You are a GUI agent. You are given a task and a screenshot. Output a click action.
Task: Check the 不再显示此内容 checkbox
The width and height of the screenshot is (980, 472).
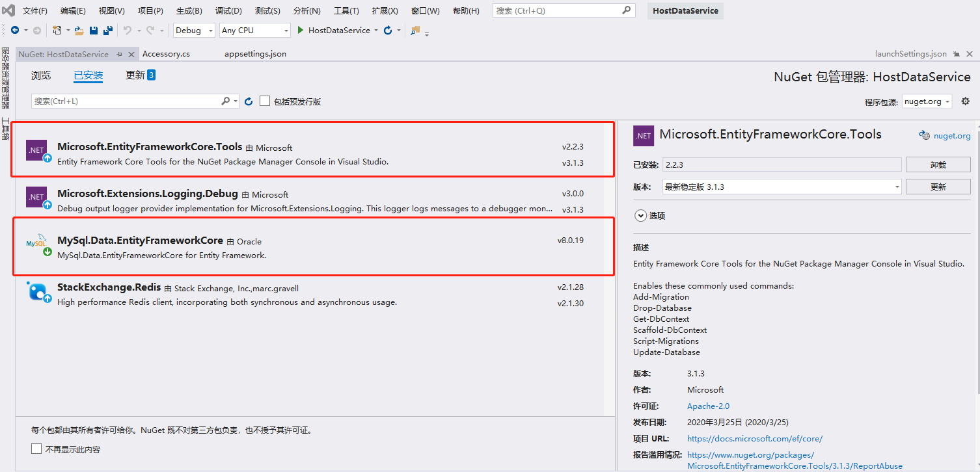pyautogui.click(x=36, y=449)
